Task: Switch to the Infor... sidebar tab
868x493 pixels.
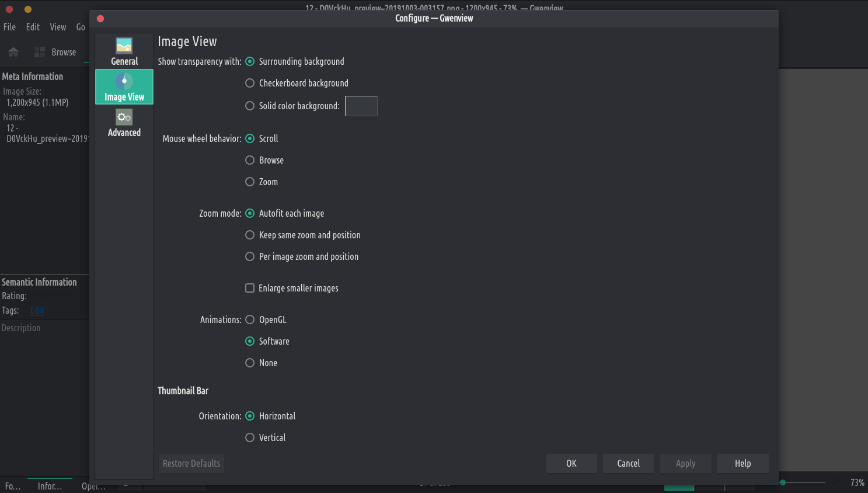Action: click(x=50, y=486)
